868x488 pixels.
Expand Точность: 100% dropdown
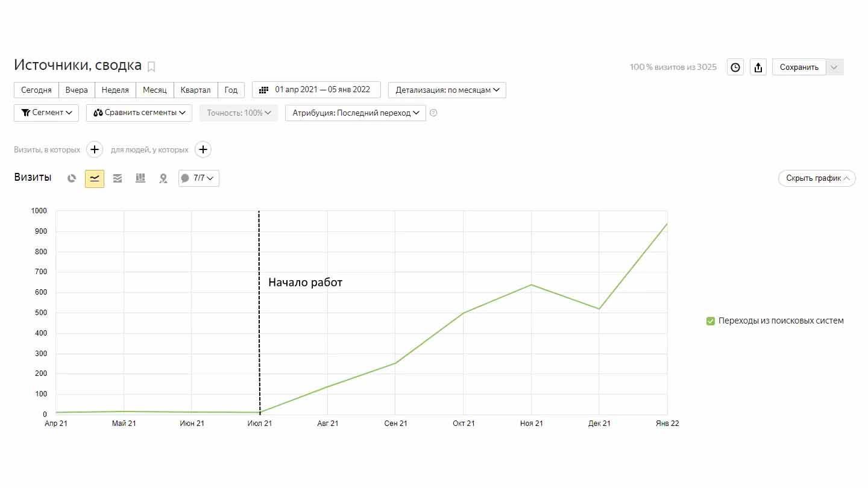point(239,113)
